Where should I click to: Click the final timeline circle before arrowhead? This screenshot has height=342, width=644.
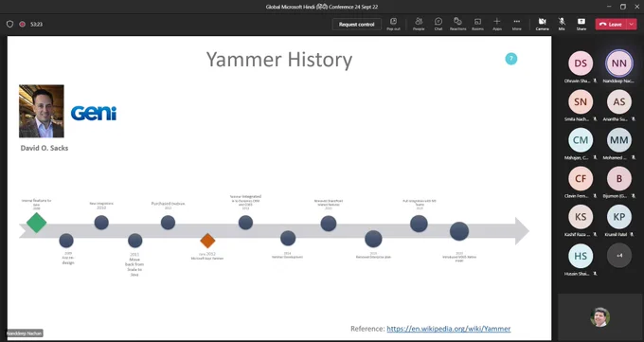coord(459,231)
